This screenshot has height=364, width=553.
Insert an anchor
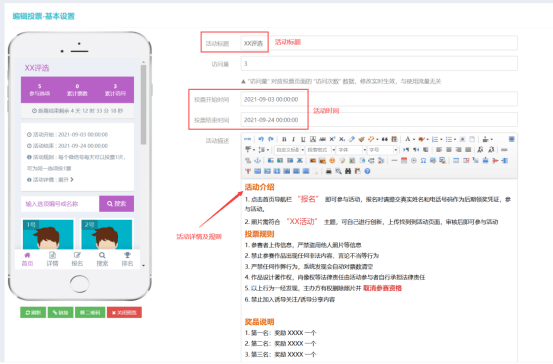[257, 160]
